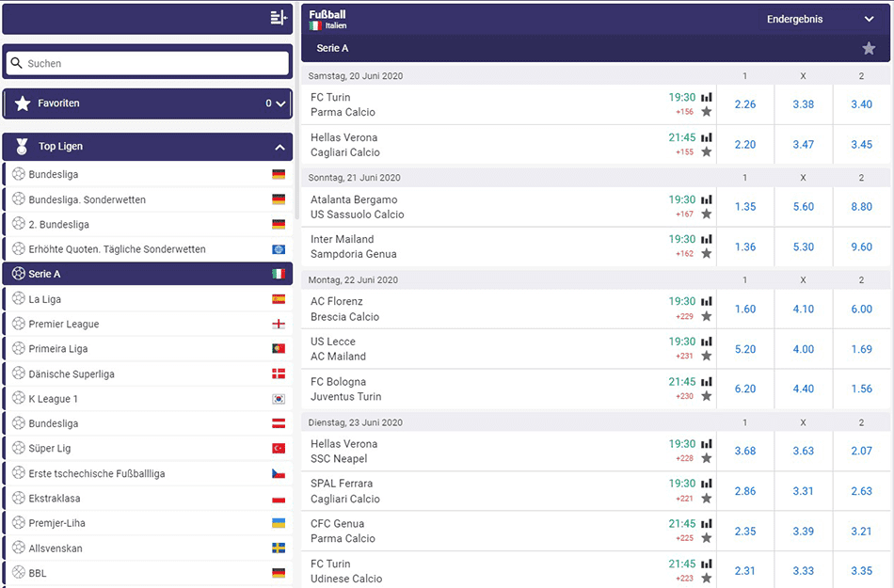The width and height of the screenshot is (894, 588).
Task: Favorite Atalanta Bergamo vs Sassuolo match
Action: click(x=707, y=214)
